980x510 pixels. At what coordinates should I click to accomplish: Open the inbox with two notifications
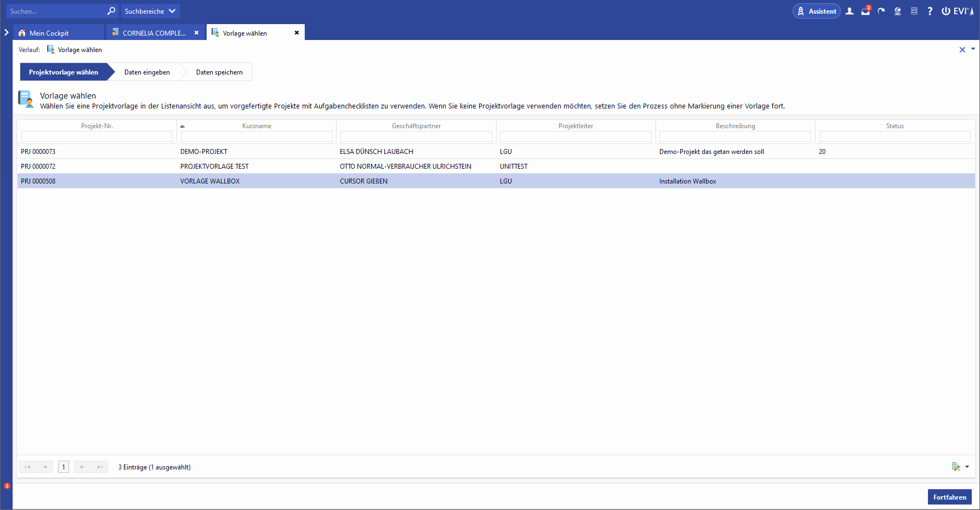[865, 11]
